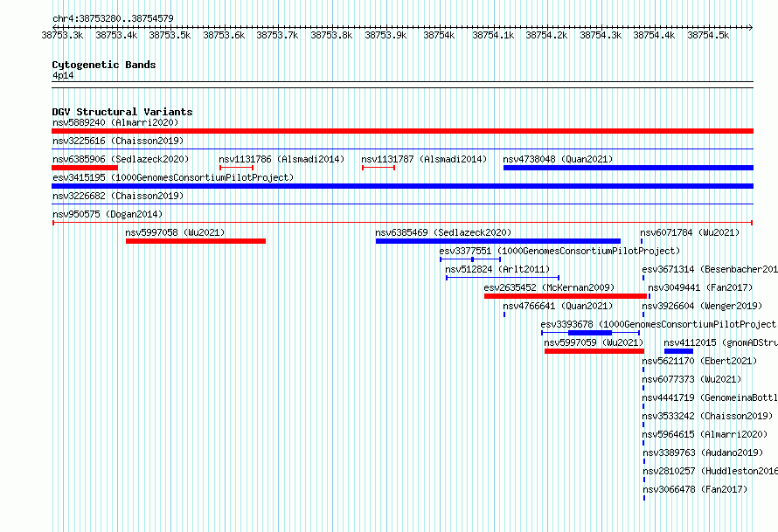Open nsv3225616 (Chaisson2019) variant label

(x=118, y=141)
